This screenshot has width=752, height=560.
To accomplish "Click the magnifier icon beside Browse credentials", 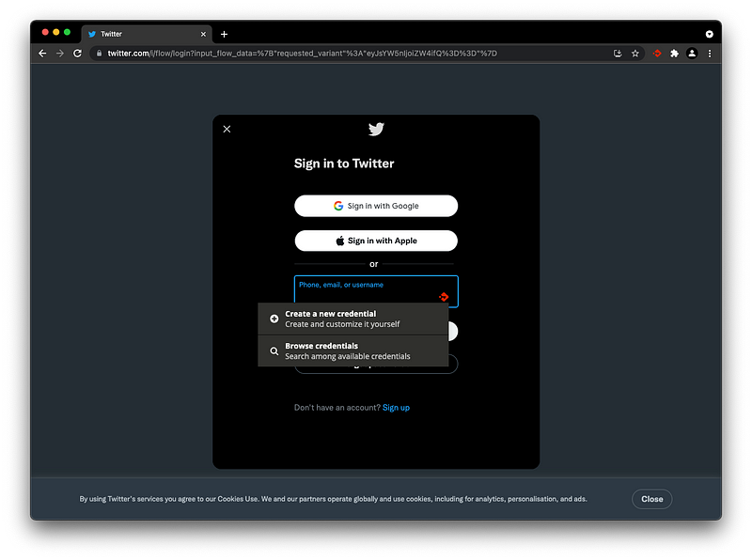I will click(274, 351).
